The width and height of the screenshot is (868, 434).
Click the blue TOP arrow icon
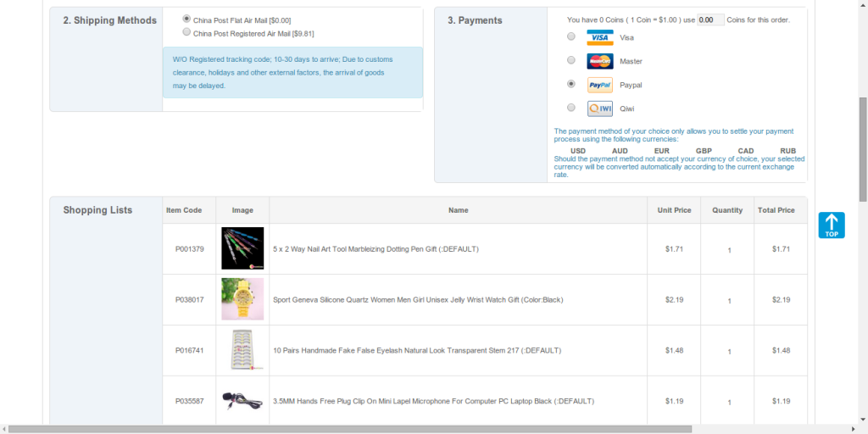831,225
